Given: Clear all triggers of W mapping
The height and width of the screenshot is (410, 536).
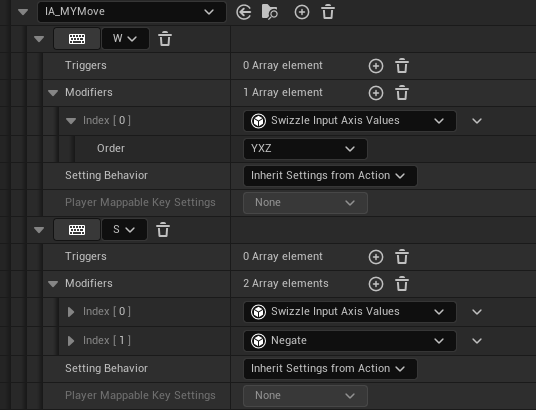Looking at the screenshot, I should pos(402,66).
